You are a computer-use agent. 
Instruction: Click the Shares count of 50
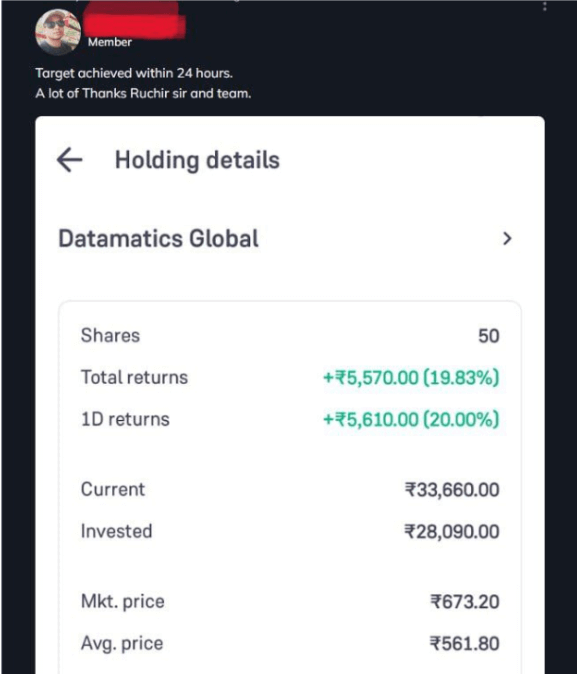tap(489, 336)
